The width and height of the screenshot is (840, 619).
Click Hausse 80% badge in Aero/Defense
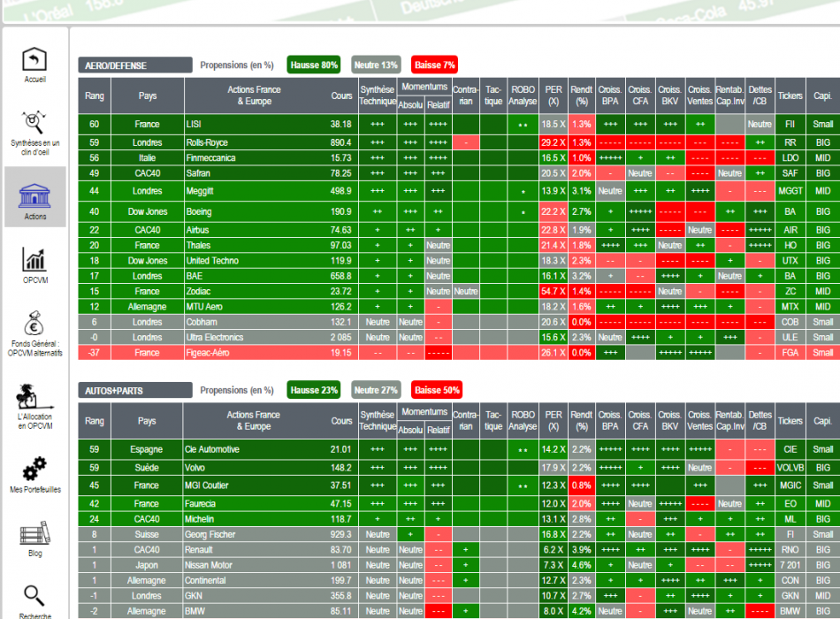[314, 65]
